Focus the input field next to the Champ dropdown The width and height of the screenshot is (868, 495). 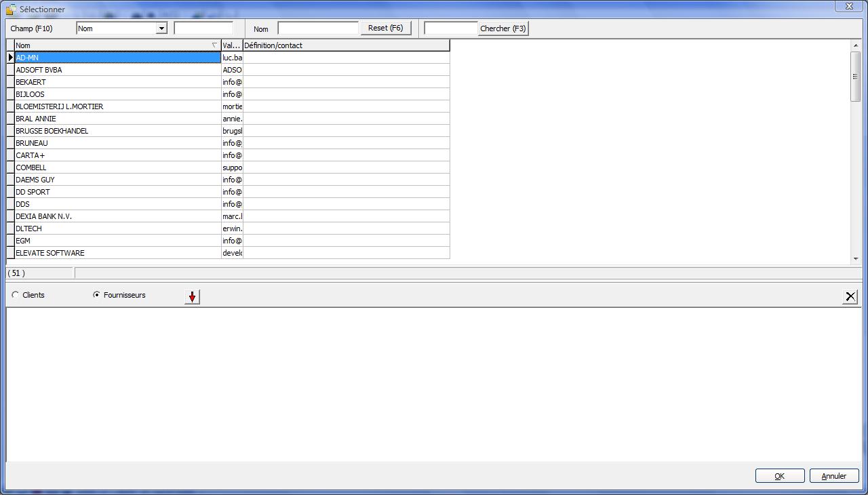pos(203,28)
